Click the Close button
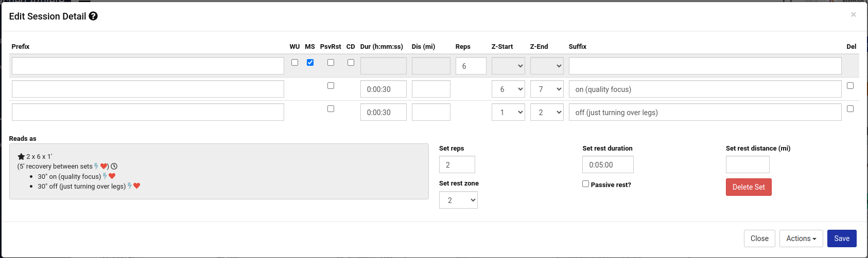The image size is (868, 258). (x=759, y=238)
